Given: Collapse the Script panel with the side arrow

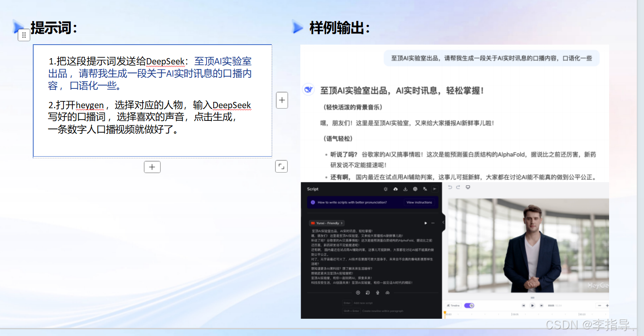Looking at the screenshot, I should click(443, 222).
